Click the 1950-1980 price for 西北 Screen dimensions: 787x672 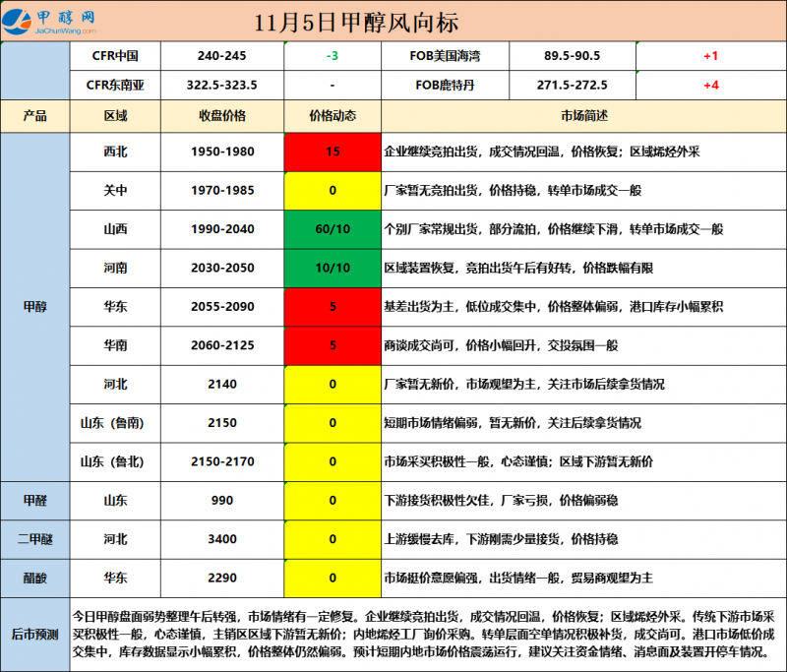[222, 152]
